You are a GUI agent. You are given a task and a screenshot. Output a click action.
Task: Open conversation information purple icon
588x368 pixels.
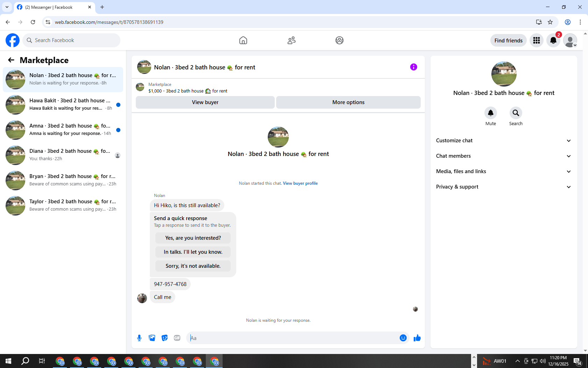(414, 67)
